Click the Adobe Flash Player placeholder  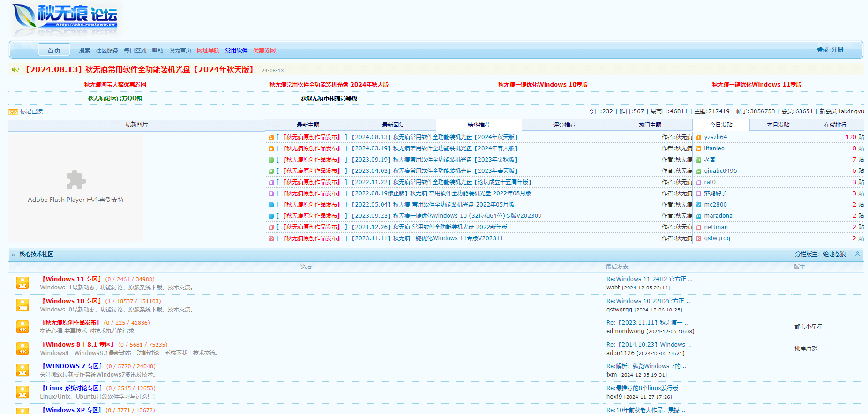[x=76, y=187]
